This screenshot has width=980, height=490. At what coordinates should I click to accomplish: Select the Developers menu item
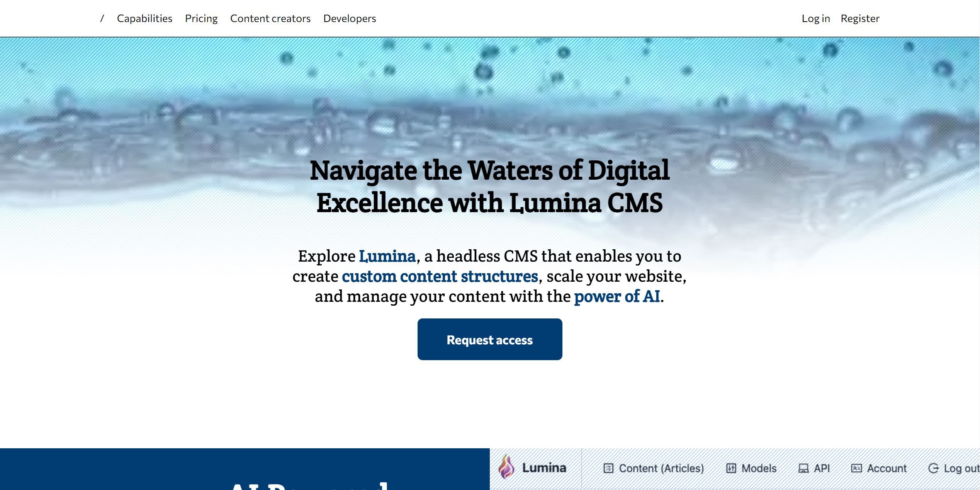coord(349,18)
